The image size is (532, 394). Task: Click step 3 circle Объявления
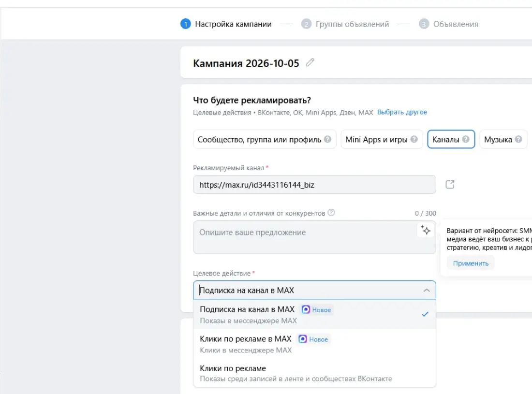coord(424,24)
